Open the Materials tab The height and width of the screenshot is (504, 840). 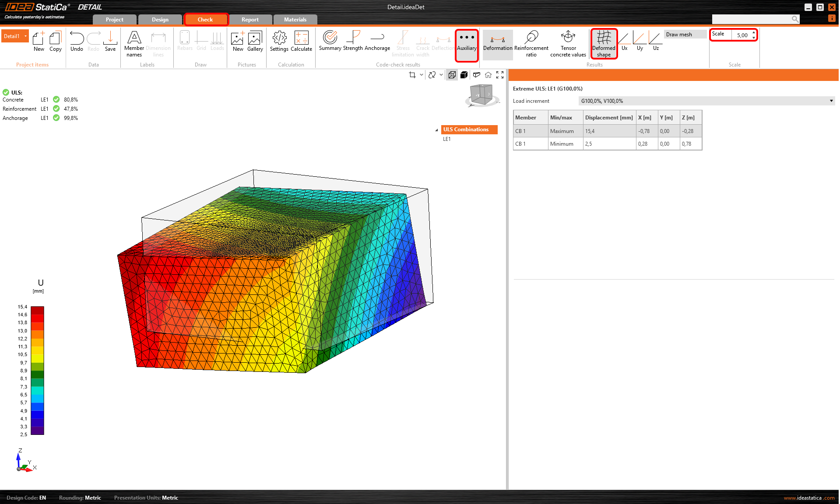click(x=295, y=20)
